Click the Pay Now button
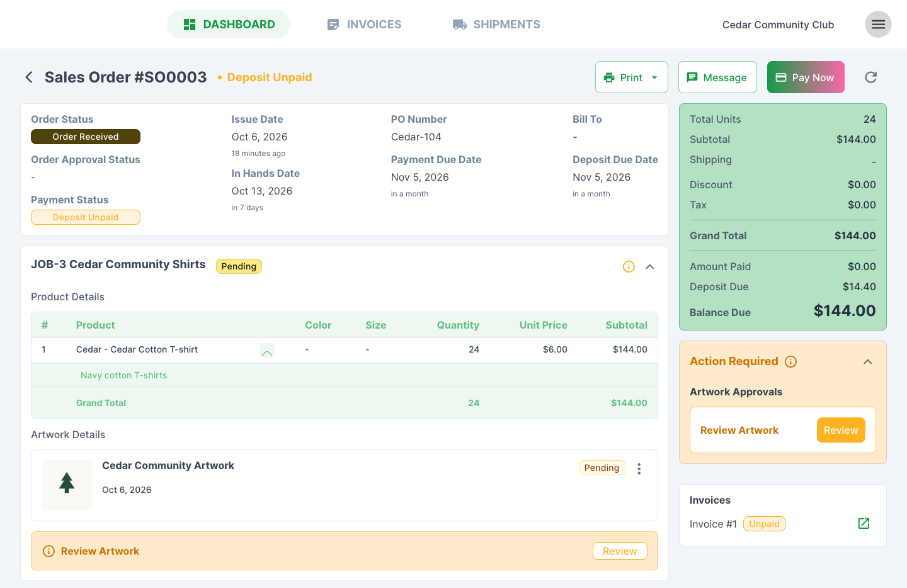This screenshot has height=588, width=907. (x=806, y=77)
